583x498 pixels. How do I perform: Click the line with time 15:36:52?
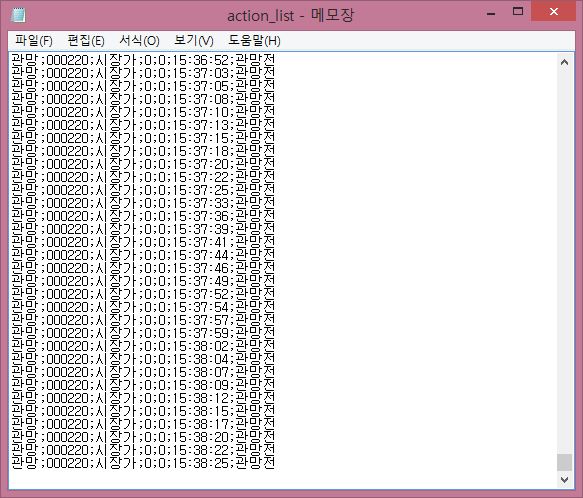point(143,60)
